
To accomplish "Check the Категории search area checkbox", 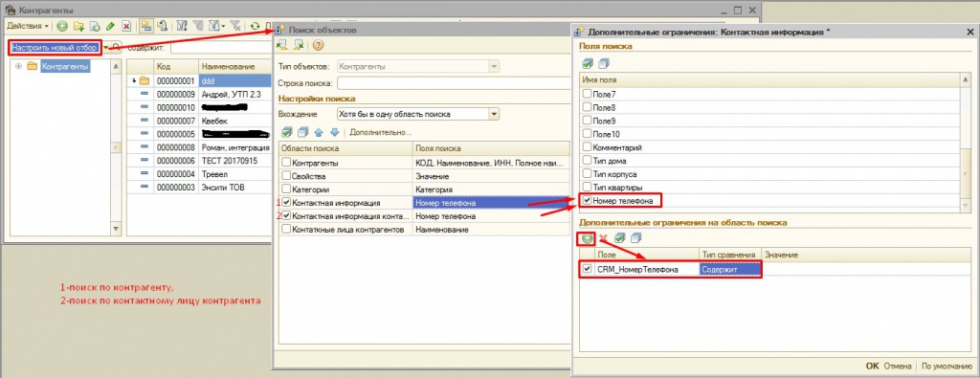I will coord(286,189).
